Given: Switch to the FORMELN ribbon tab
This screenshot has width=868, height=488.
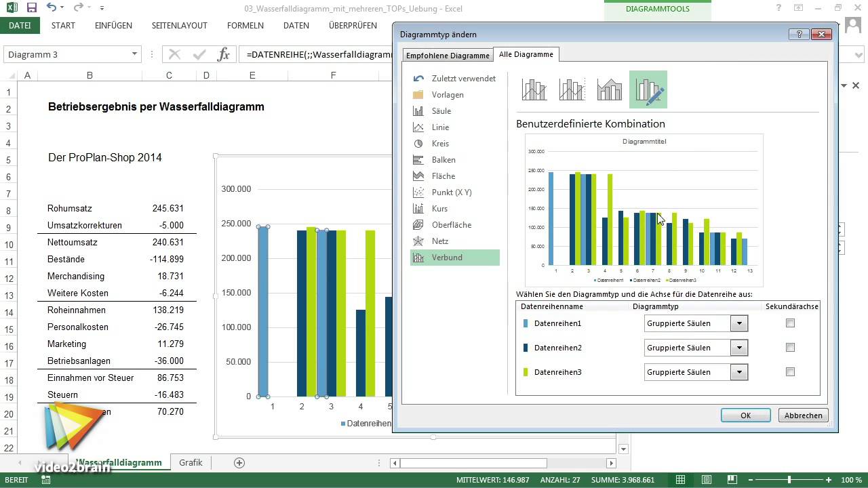Looking at the screenshot, I should click(245, 26).
